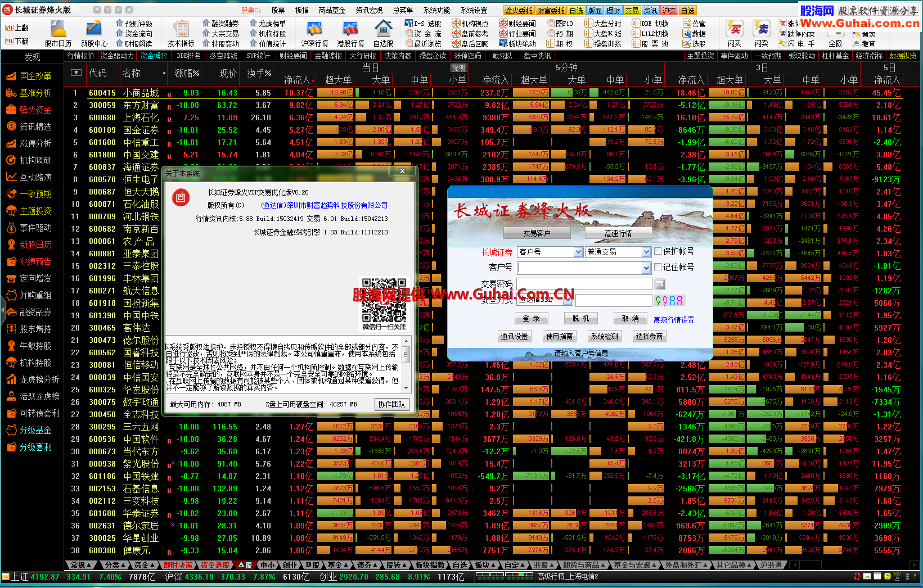Switch to the 资金驱动力 tab
The width and height of the screenshot is (923, 588).
pos(117,56)
